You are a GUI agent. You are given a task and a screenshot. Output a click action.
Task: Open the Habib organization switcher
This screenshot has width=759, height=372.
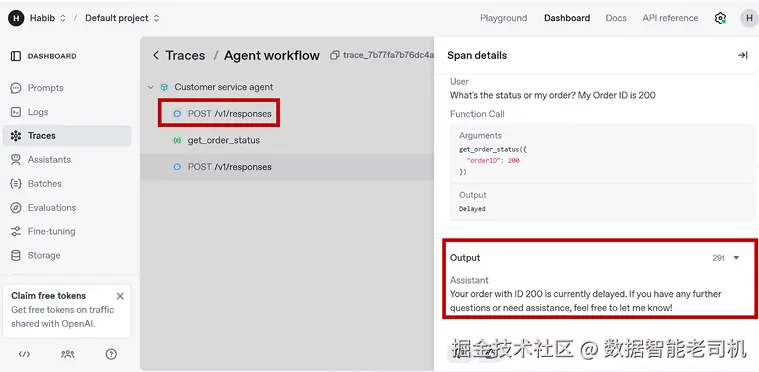(x=47, y=18)
